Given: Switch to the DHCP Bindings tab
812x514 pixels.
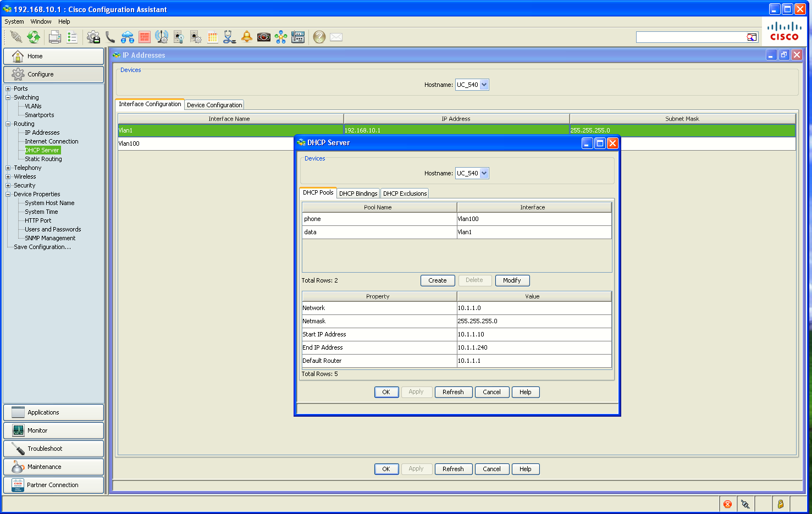Looking at the screenshot, I should [358, 194].
